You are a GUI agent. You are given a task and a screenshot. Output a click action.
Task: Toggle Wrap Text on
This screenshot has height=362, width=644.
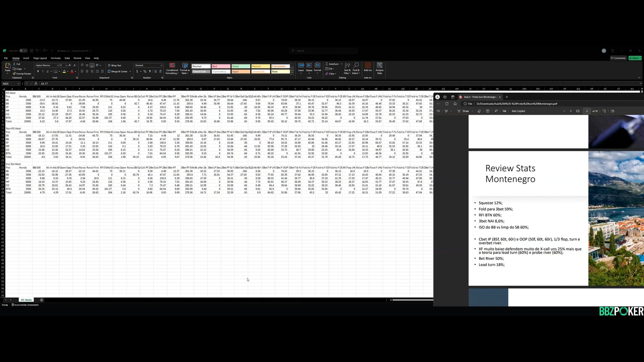coord(115,66)
